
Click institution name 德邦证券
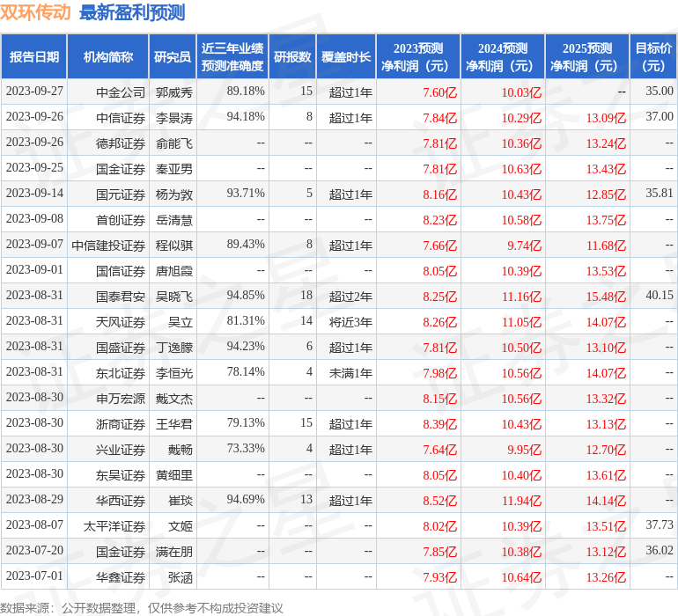(121, 143)
